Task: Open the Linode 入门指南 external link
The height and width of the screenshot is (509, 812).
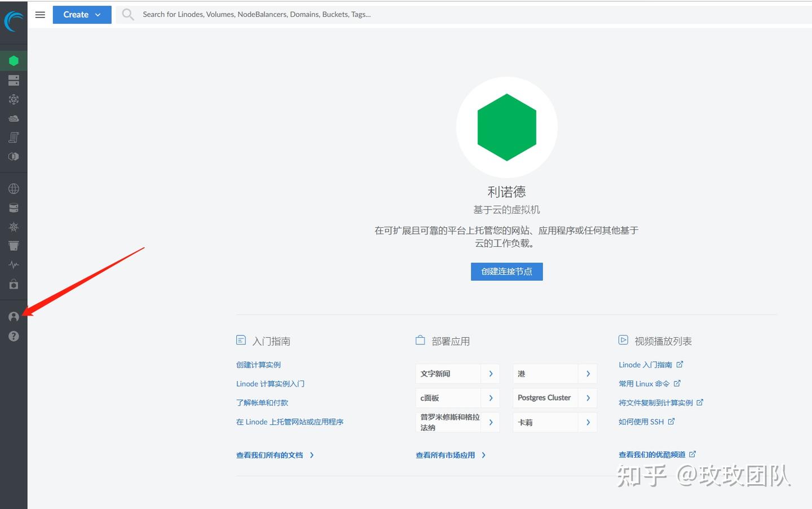Action: [x=646, y=365]
